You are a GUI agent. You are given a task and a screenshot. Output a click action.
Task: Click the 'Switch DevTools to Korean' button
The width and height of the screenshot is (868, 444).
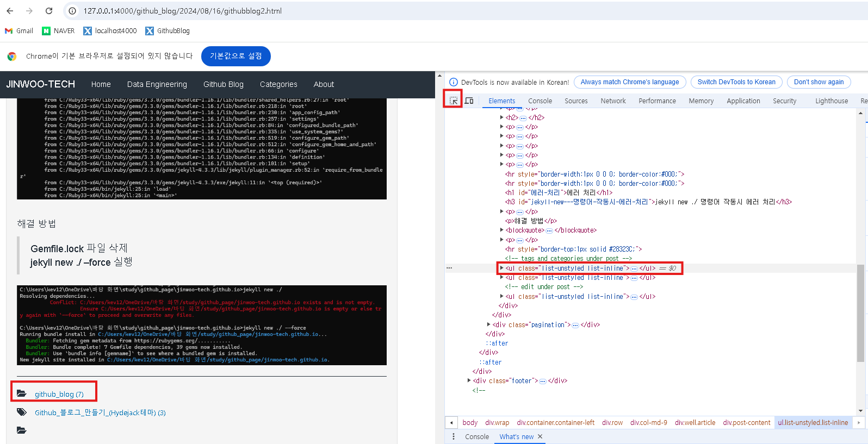point(736,82)
